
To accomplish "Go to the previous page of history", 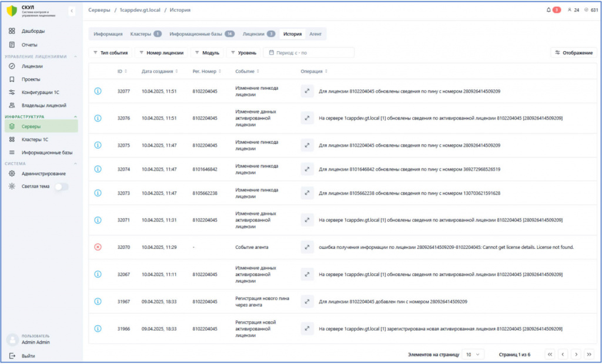I will (563, 355).
